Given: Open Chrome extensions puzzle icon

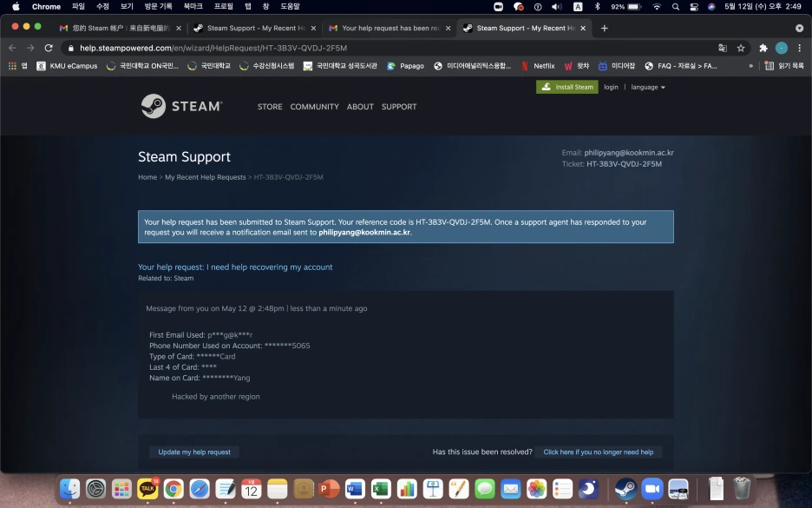Looking at the screenshot, I should point(763,48).
